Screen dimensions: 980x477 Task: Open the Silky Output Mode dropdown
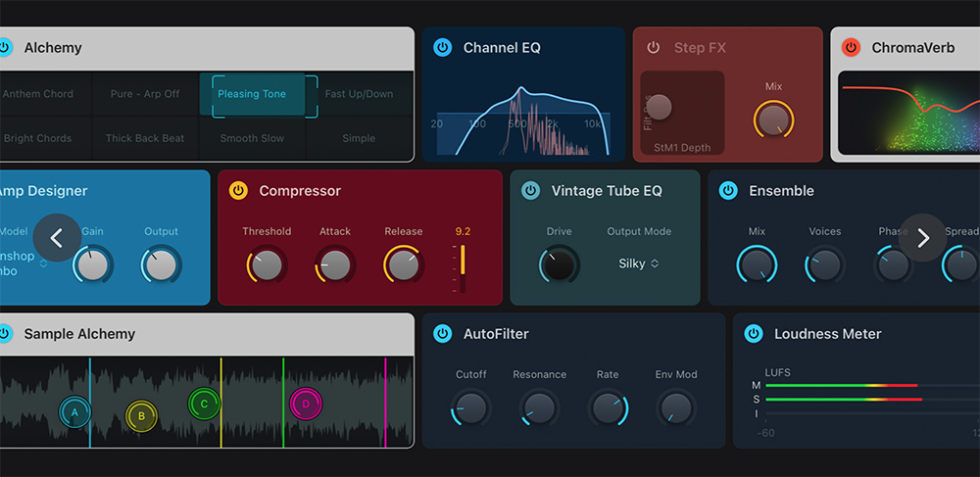click(639, 263)
